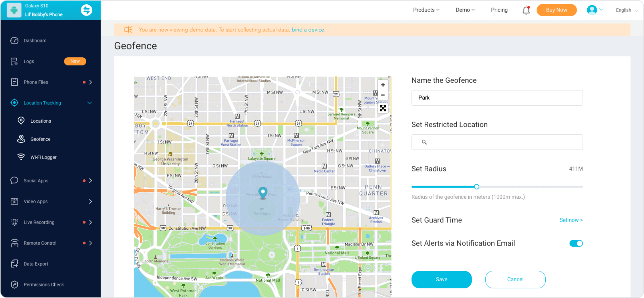644x298 pixels.
Task: Open the Demo dropdown
Action: coord(465,10)
